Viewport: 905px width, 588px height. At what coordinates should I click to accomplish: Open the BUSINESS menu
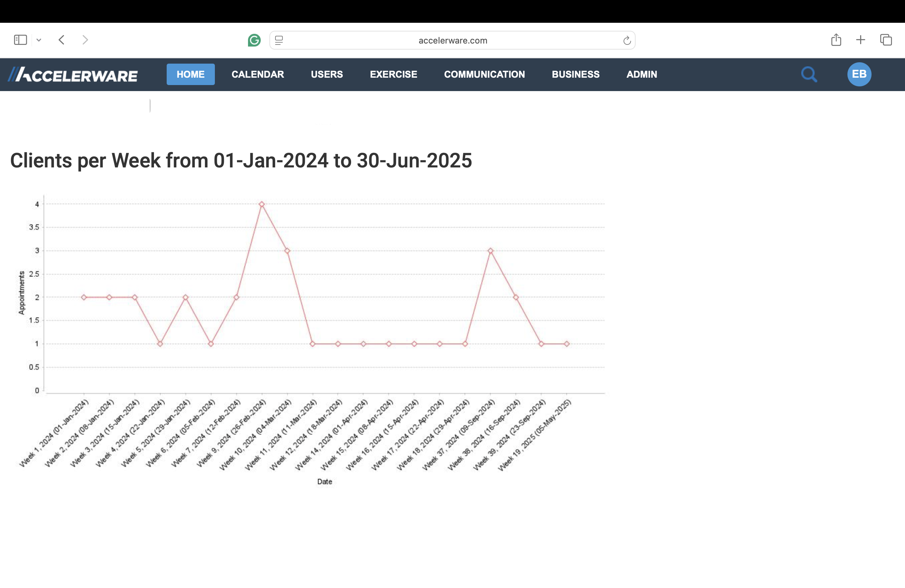pyautogui.click(x=576, y=75)
